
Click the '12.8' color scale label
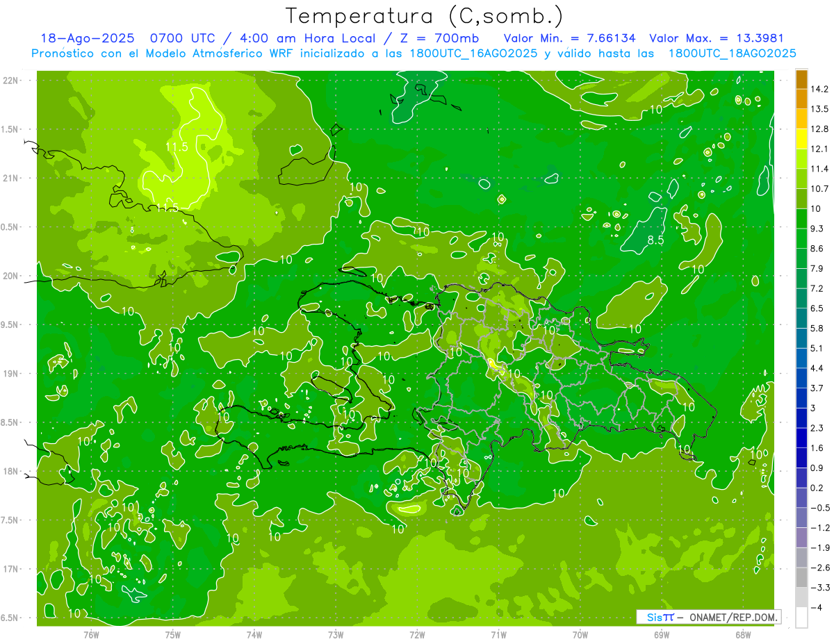(819, 129)
